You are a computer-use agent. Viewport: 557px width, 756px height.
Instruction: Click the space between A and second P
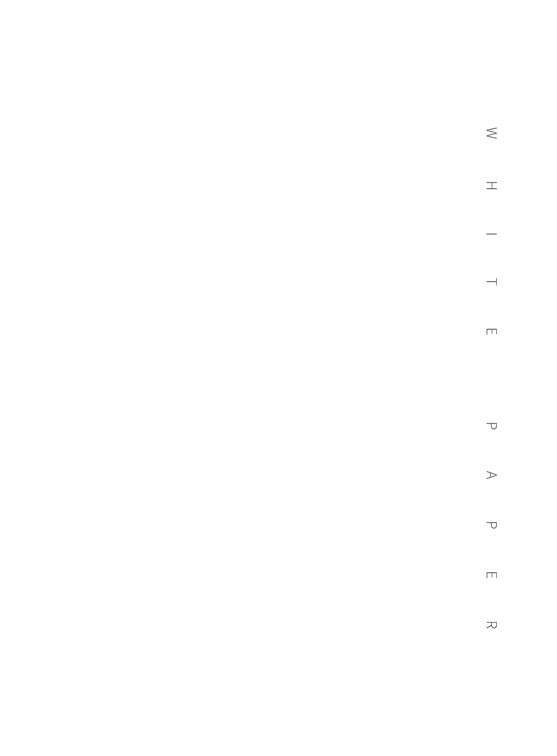coord(491,500)
